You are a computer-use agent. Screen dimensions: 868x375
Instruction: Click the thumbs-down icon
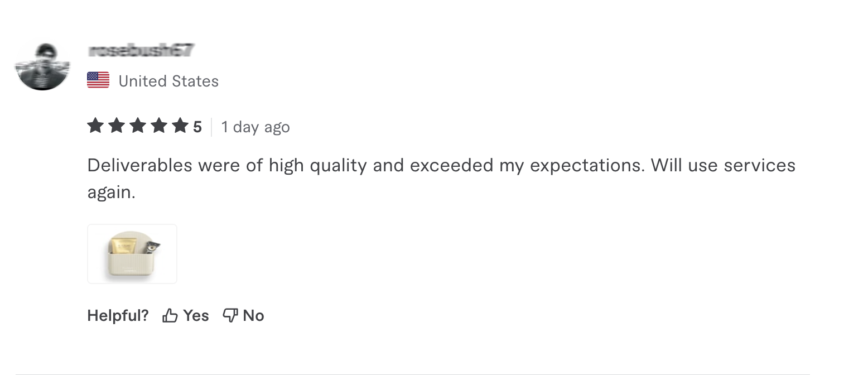tap(230, 315)
